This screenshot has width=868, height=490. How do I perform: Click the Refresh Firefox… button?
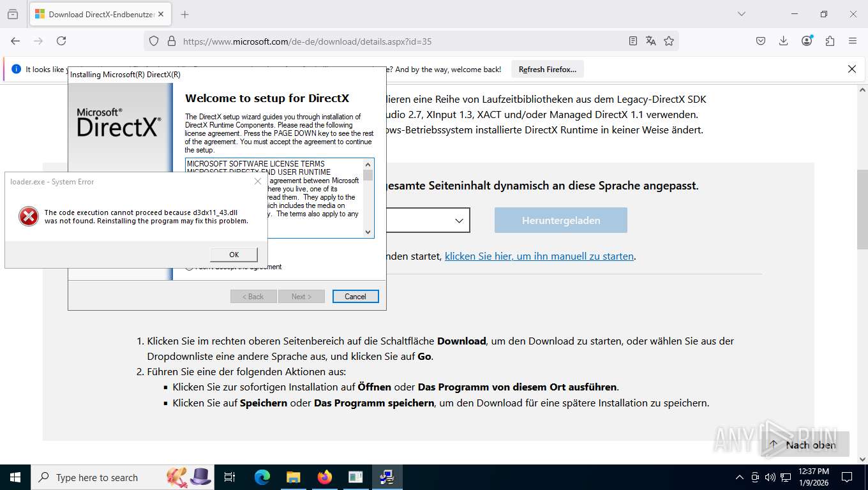coord(547,69)
